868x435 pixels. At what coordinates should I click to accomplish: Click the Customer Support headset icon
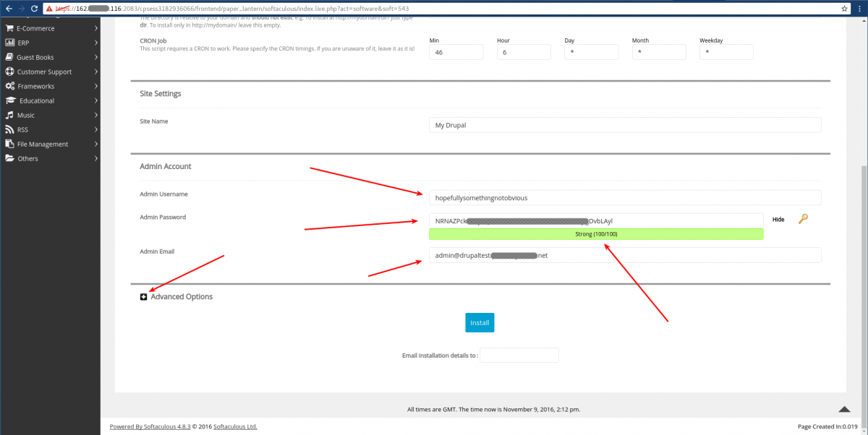click(10, 72)
